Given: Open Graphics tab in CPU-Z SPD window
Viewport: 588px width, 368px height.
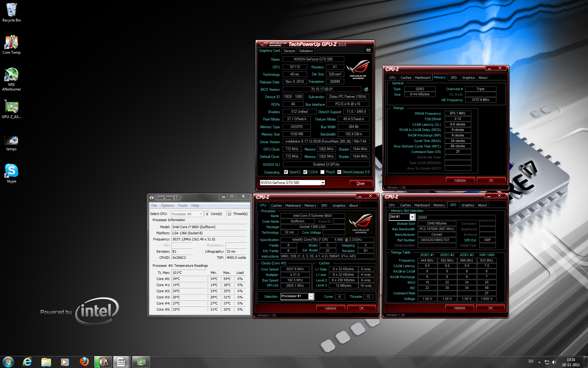Looking at the screenshot, I should (x=468, y=205).
